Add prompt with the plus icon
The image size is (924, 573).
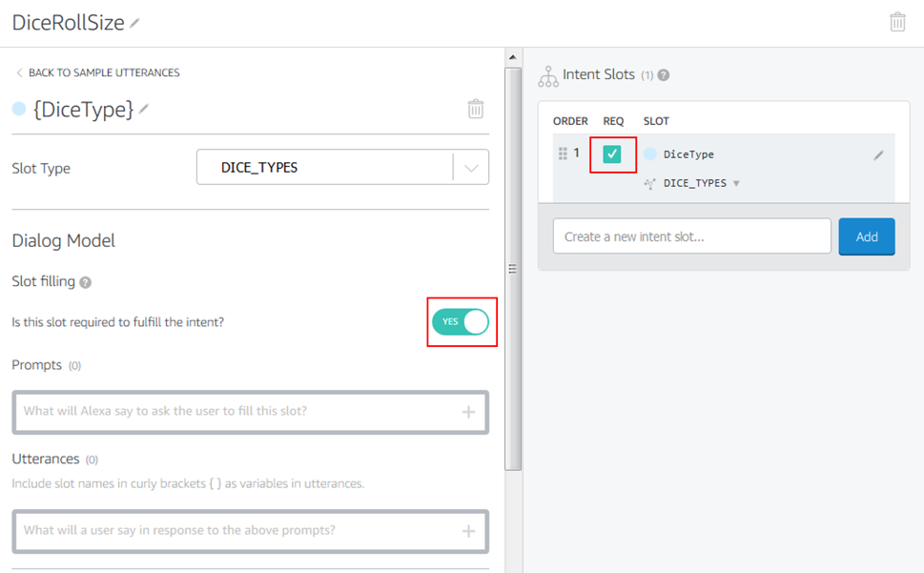[x=468, y=412]
